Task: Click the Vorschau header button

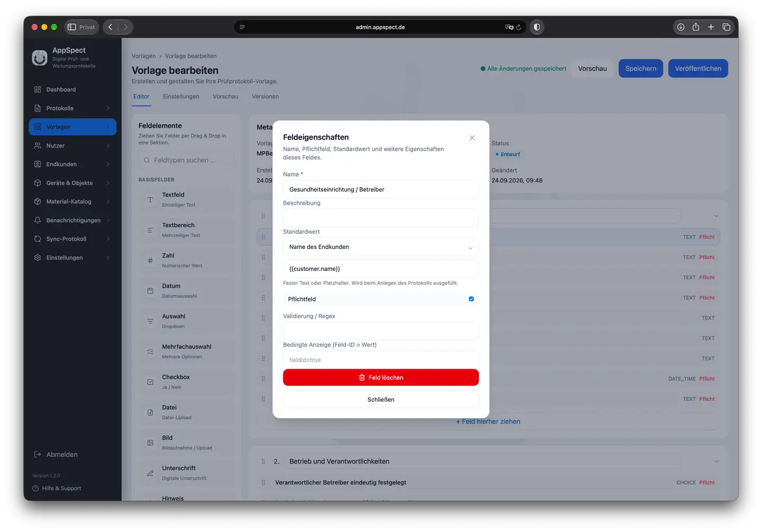Action: coord(593,69)
